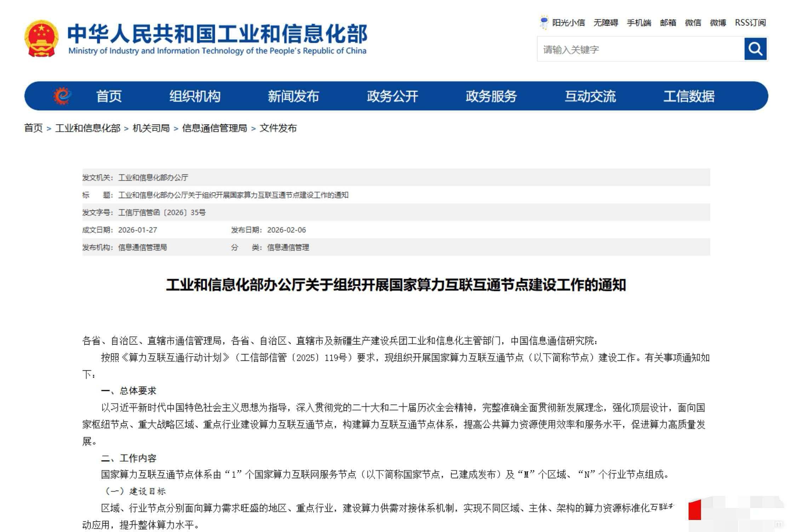Open the 微信 link

tap(693, 23)
